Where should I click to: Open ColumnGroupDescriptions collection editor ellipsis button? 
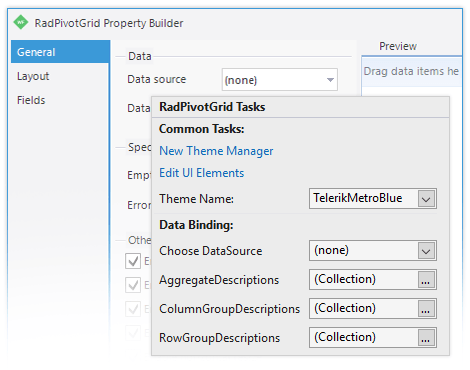coord(426,308)
